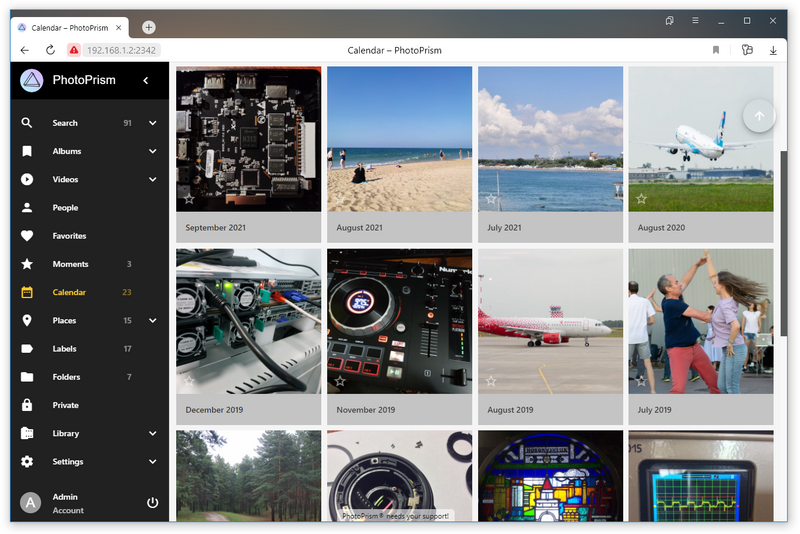The height and width of the screenshot is (534, 800).
Task: Open the Folders menu item
Action: tap(89, 377)
